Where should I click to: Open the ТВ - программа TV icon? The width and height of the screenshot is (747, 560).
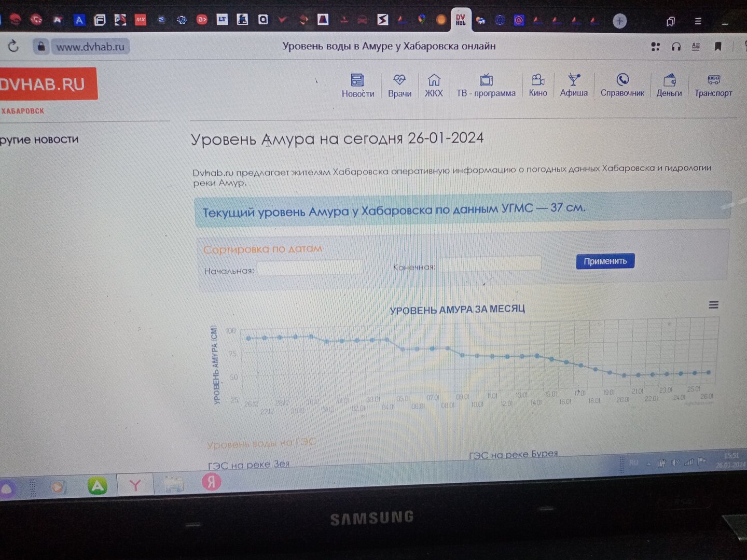486,80
